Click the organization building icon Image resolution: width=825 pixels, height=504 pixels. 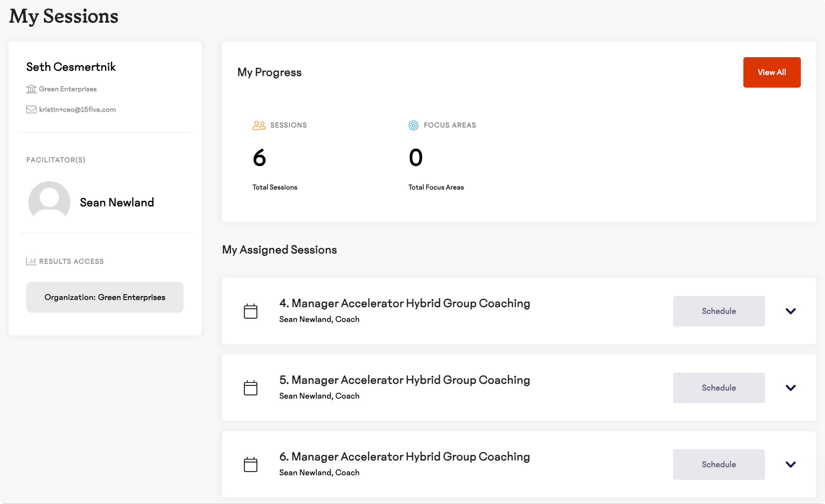coord(31,89)
